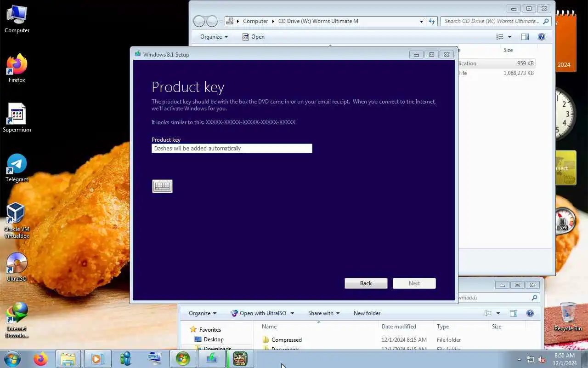Image resolution: width=588 pixels, height=368 pixels.
Task: Open the on-screen keyboard icon in Setup
Action: 162,186
